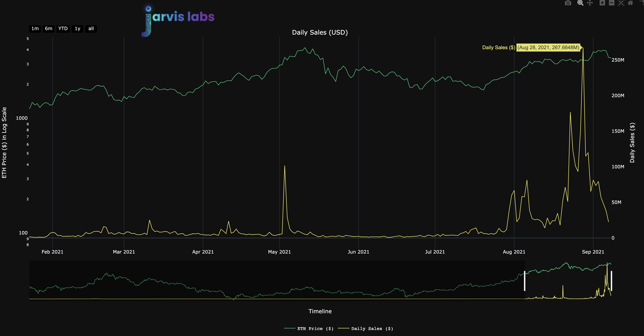Click the Reset axes home icon

pos(631,3)
